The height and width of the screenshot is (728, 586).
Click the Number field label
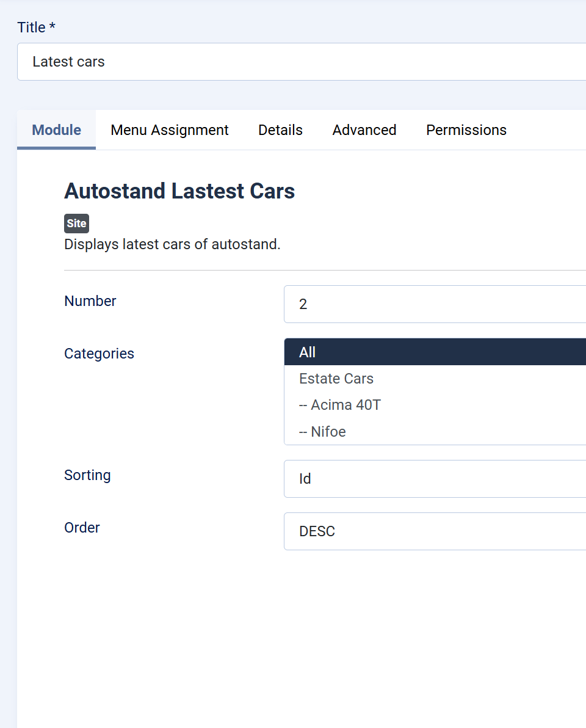point(90,301)
